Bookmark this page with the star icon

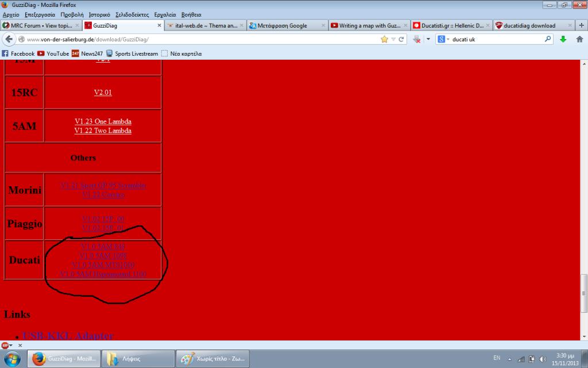pyautogui.click(x=384, y=39)
